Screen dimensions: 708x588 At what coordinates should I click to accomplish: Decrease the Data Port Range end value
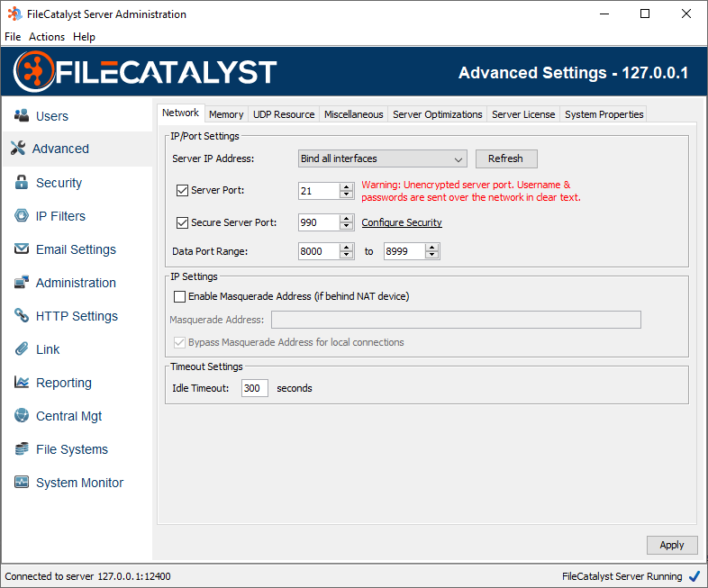432,255
